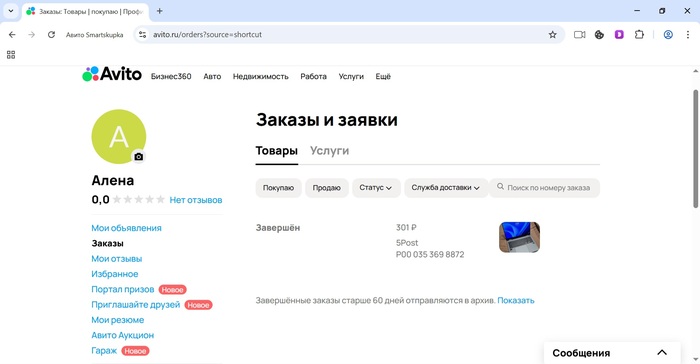Click the Нет отзывов link
This screenshot has width=700, height=364.
[196, 200]
